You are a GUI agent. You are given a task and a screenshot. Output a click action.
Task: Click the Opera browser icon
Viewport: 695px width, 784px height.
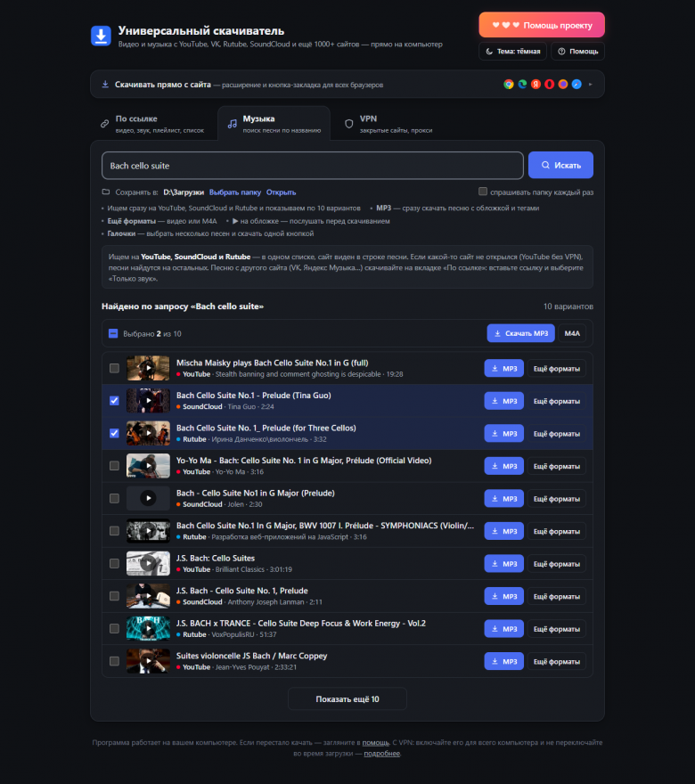click(x=550, y=84)
